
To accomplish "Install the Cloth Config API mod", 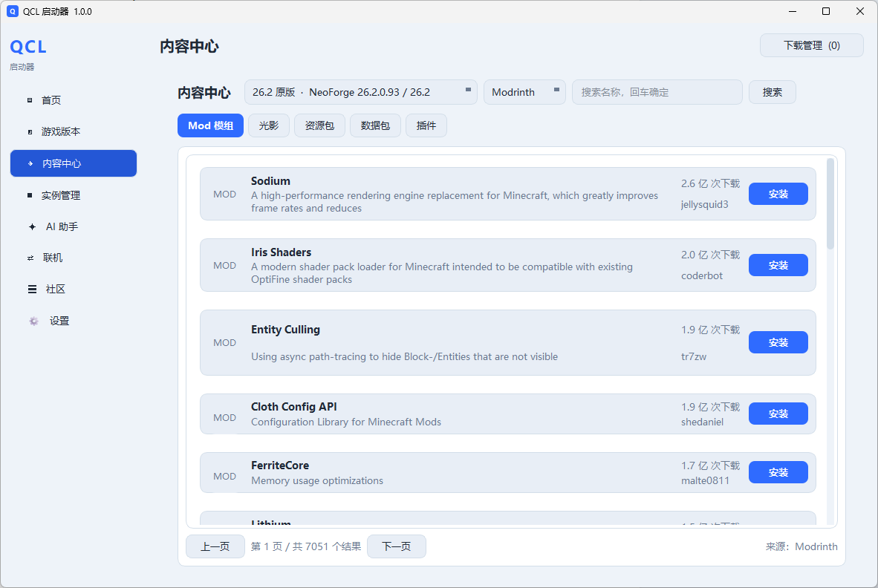I will click(778, 414).
